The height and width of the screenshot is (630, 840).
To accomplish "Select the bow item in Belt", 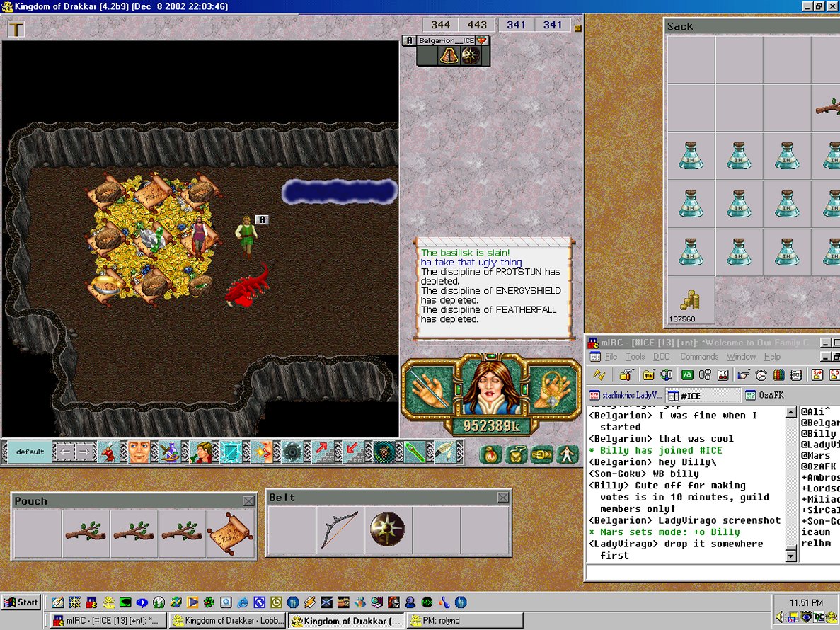I will click(x=340, y=529).
